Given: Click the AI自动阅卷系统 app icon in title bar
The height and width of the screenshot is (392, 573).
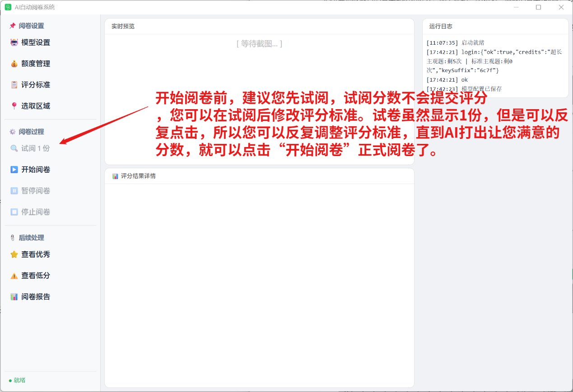Looking at the screenshot, I should coord(8,7).
